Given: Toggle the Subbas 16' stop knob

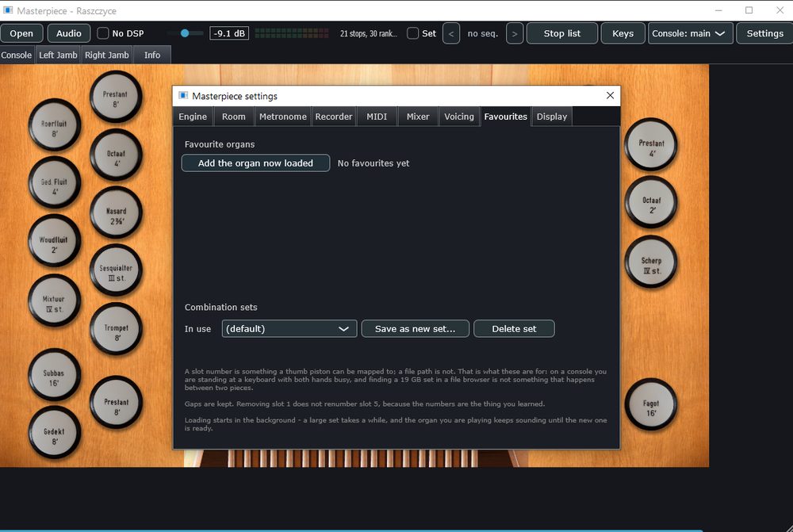Looking at the screenshot, I should 54,375.
